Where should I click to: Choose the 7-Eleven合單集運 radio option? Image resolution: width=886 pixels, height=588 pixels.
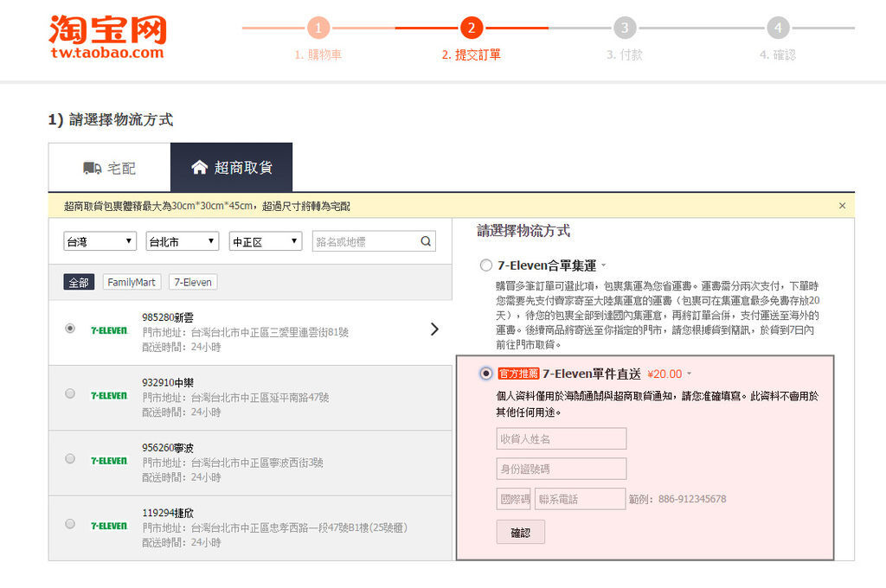pos(486,265)
